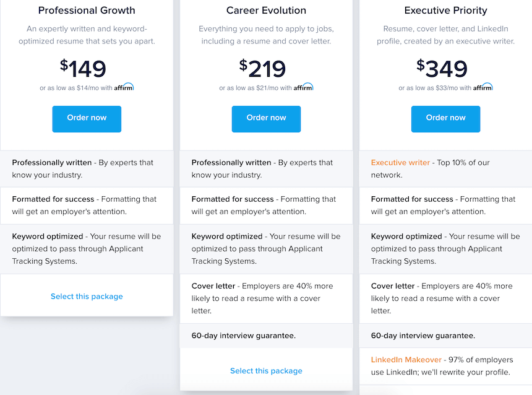Image resolution: width=532 pixels, height=395 pixels.
Task: Click 60-day interview guarantee in Career Evolution
Action: pos(244,336)
